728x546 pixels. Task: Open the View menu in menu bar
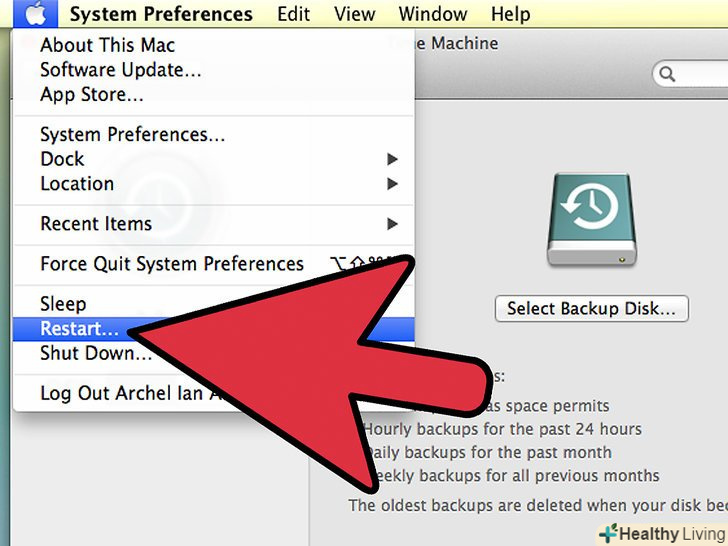click(x=355, y=14)
